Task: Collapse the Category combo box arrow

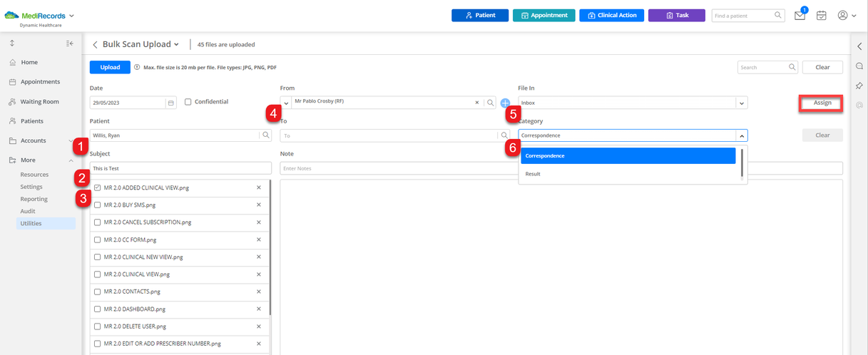Action: (x=742, y=135)
